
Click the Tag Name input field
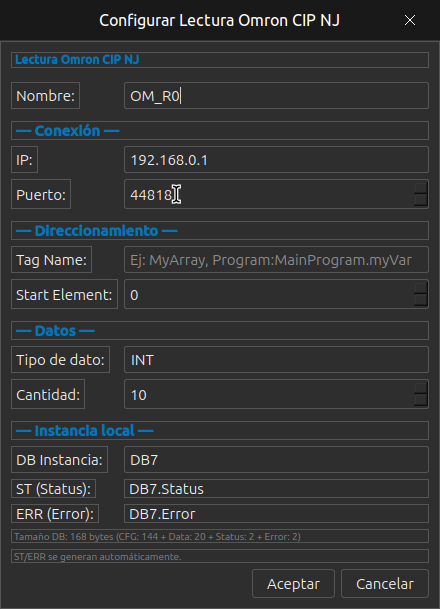coord(276,259)
